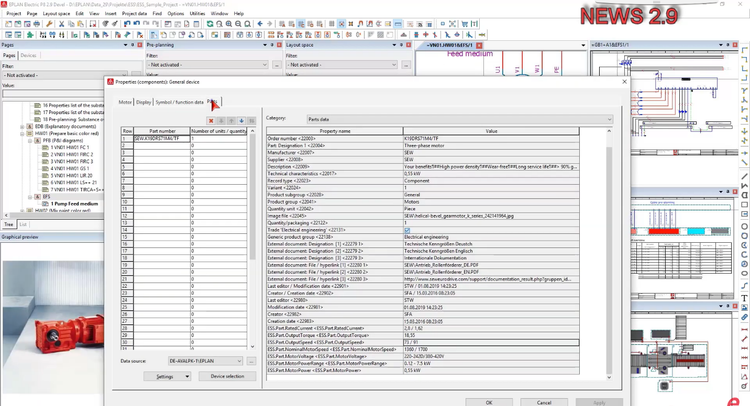The width and height of the screenshot is (750, 406).
Task: Click the Settings button
Action: (167, 376)
